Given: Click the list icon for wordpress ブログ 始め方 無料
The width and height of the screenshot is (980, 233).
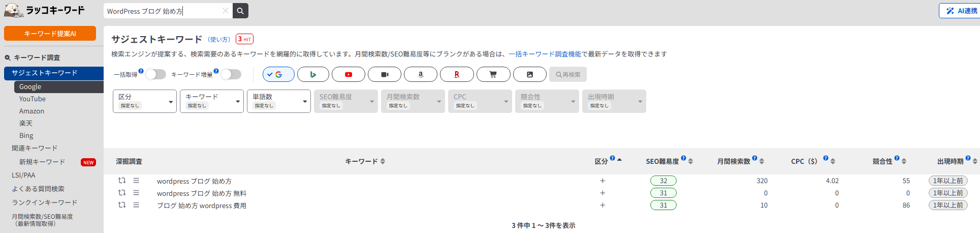Looking at the screenshot, I should click(136, 193).
